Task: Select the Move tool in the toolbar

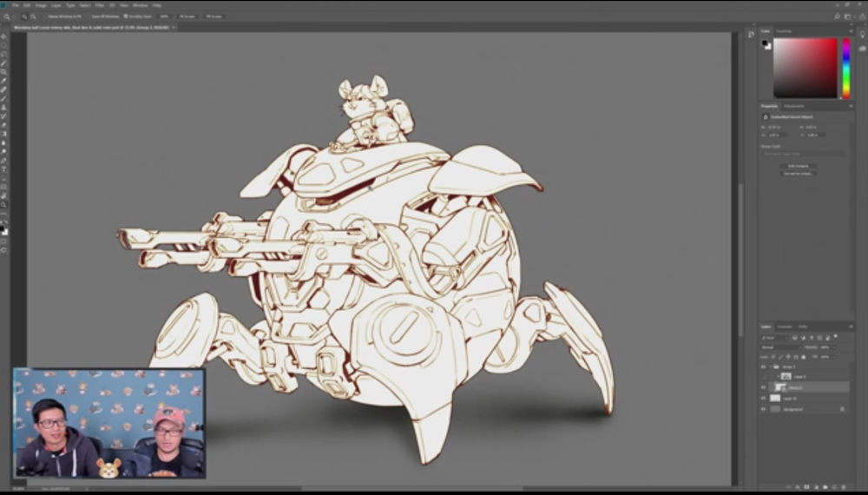Action: pos(4,36)
